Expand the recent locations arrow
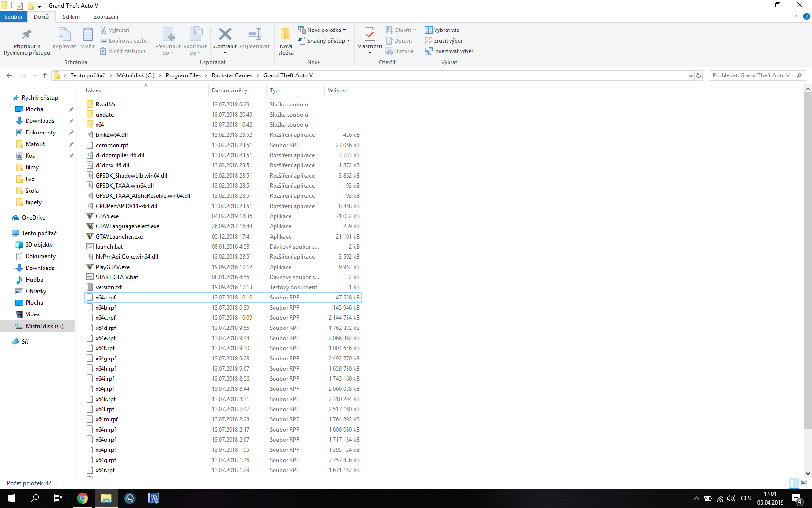The image size is (812, 508). (x=35, y=75)
